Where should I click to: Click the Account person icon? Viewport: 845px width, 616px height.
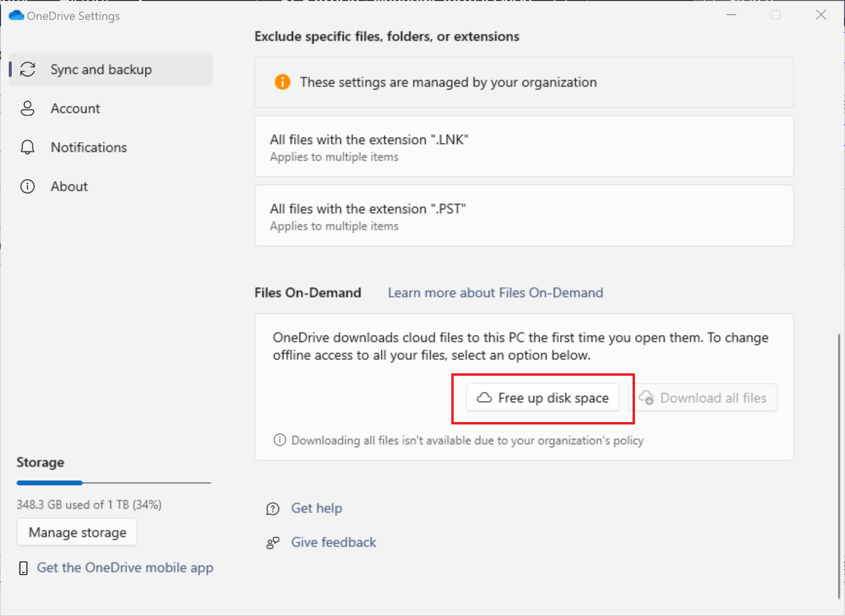(x=28, y=108)
